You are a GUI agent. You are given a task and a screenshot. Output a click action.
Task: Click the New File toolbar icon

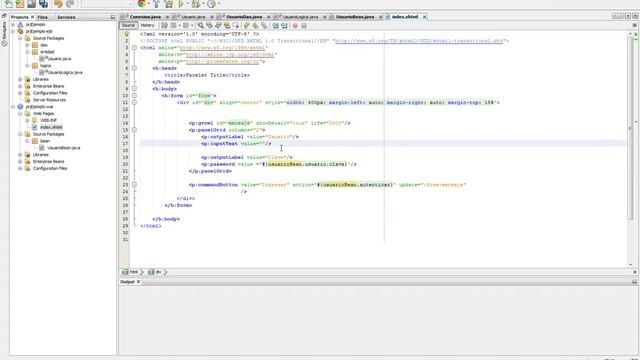click(8, 4)
